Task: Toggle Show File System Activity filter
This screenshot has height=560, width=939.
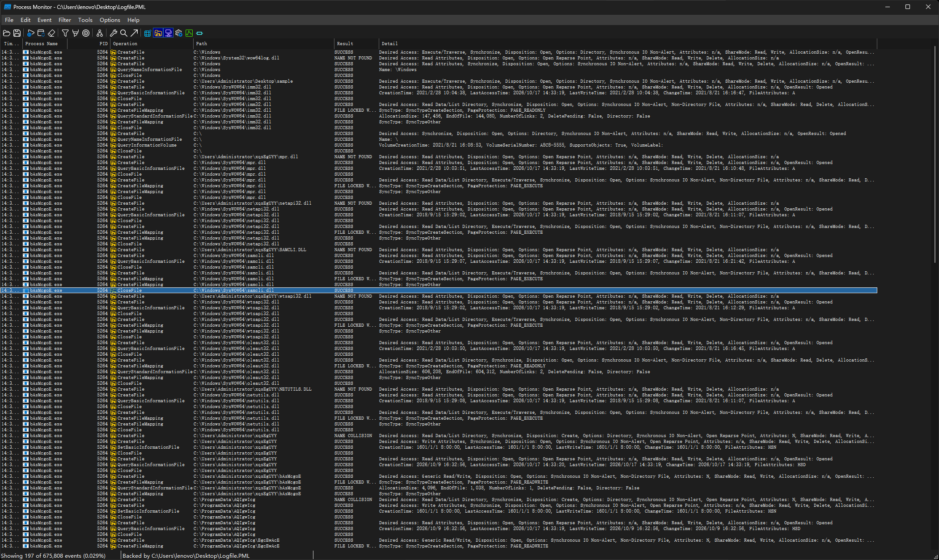Action: click(x=158, y=33)
